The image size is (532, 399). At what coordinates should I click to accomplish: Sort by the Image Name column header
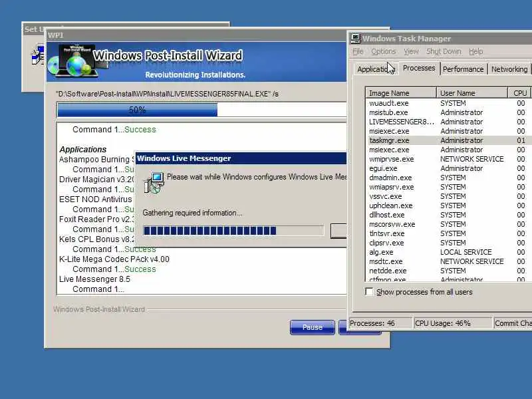point(401,93)
